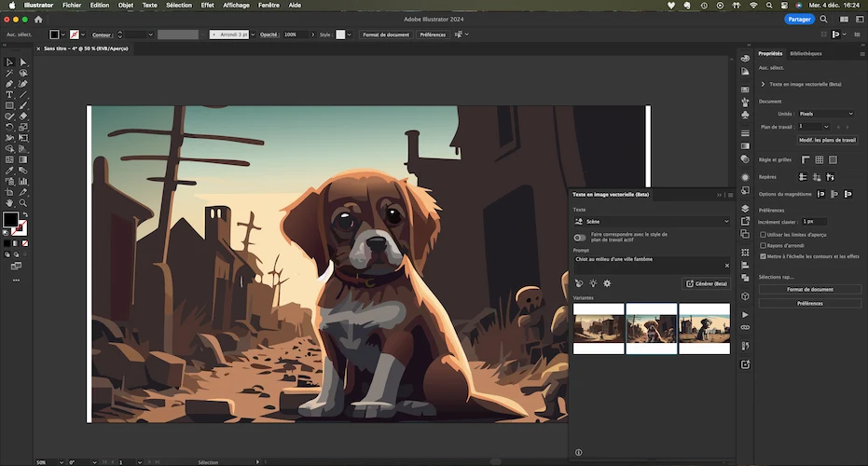Swap fill and stroke colors arrow
Screen dimensions: 868x466
tap(25, 214)
